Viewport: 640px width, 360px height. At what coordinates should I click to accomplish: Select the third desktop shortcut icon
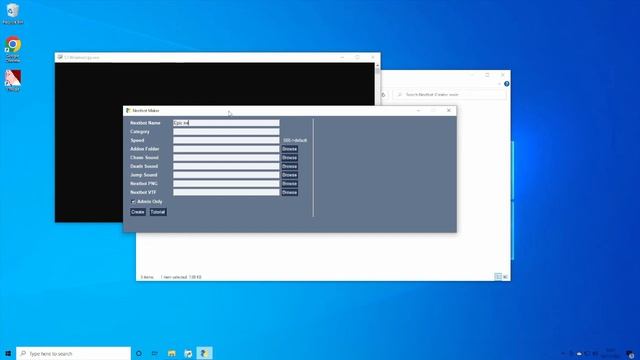click(13, 80)
